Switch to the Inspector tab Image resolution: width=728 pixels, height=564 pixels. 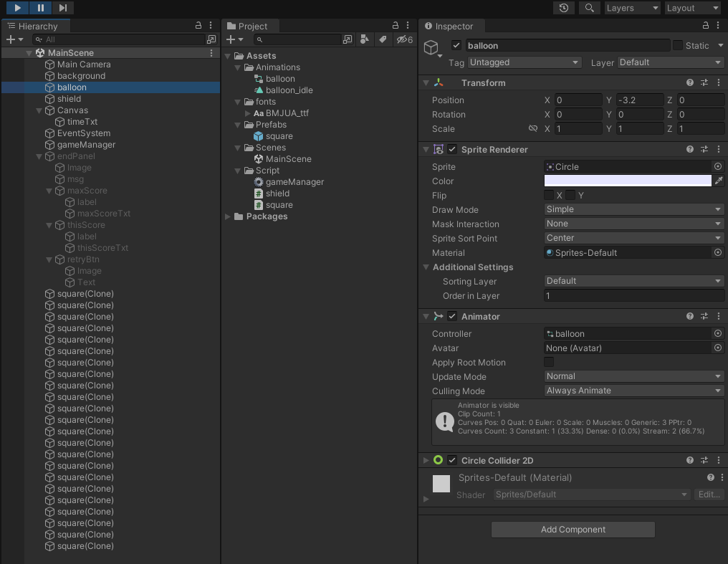pos(452,26)
